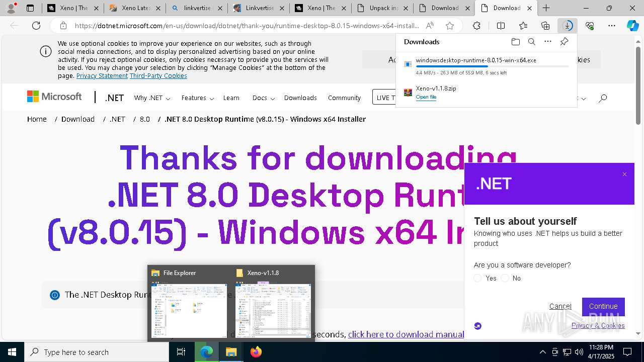Open the Extensions puzzle icon
The width and height of the screenshot is (644, 362).
point(476,26)
